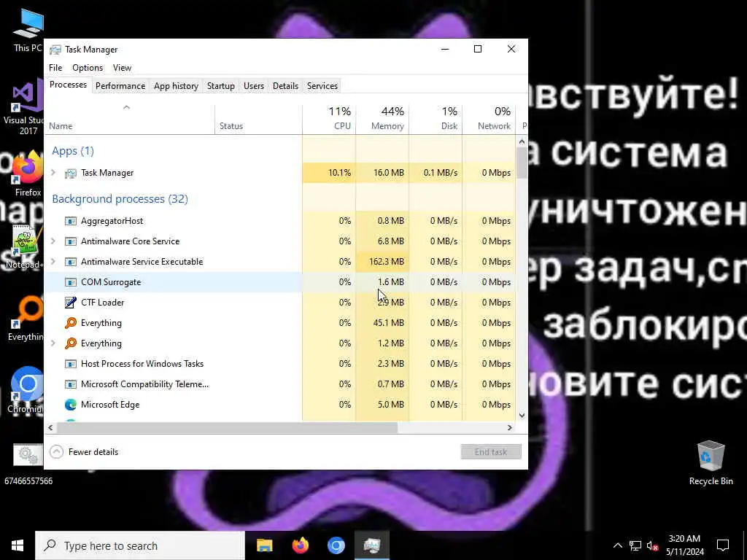Open the View menu
Screen dimensions: 747x560
point(122,68)
